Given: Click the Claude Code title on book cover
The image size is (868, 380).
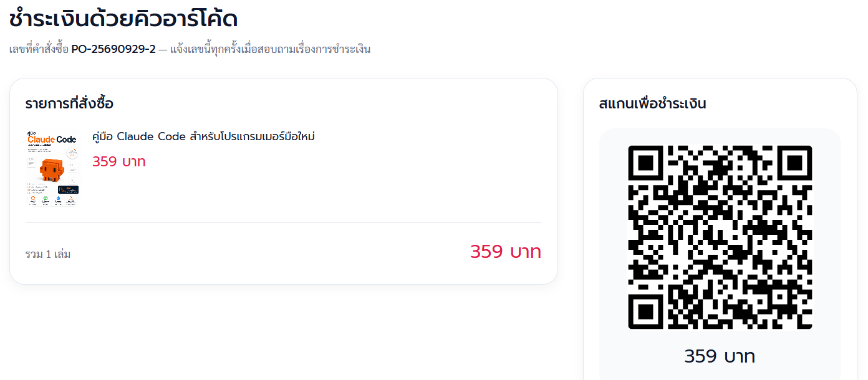Looking at the screenshot, I should click(x=52, y=139).
